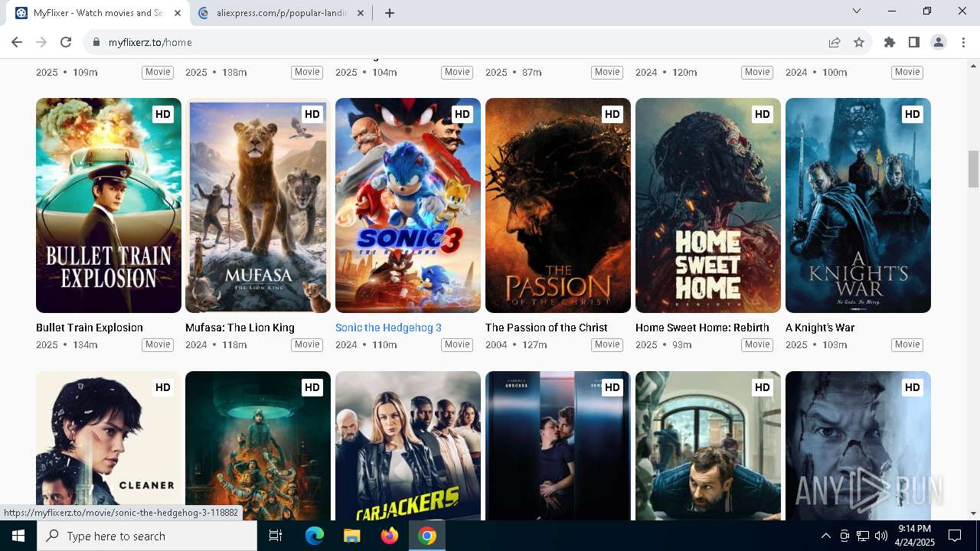The height and width of the screenshot is (551, 980).
Task: Launch Microsoft Edge from the taskbar
Action: (315, 536)
